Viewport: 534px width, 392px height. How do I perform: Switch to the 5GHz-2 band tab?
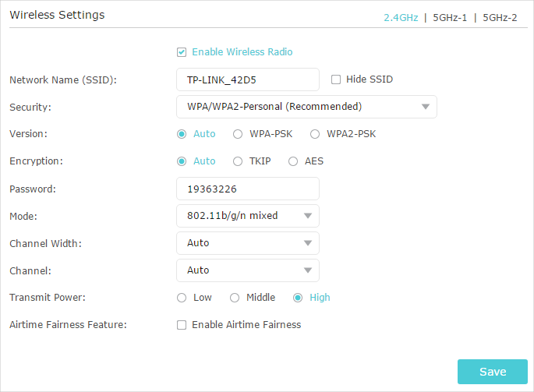[500, 18]
